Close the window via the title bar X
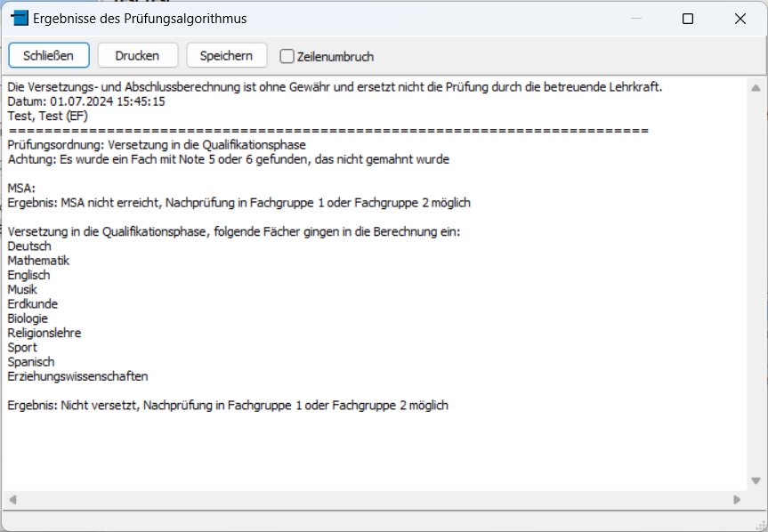The height and width of the screenshot is (532, 768). click(740, 19)
